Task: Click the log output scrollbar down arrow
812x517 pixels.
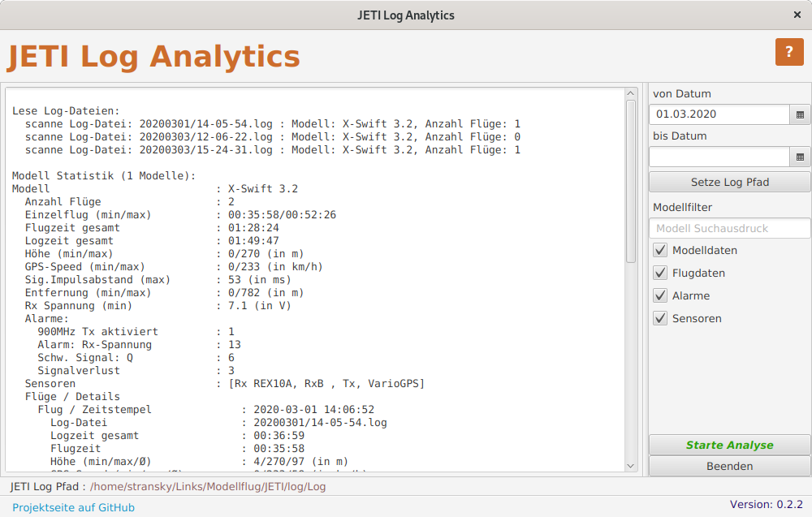Action: [x=630, y=466]
